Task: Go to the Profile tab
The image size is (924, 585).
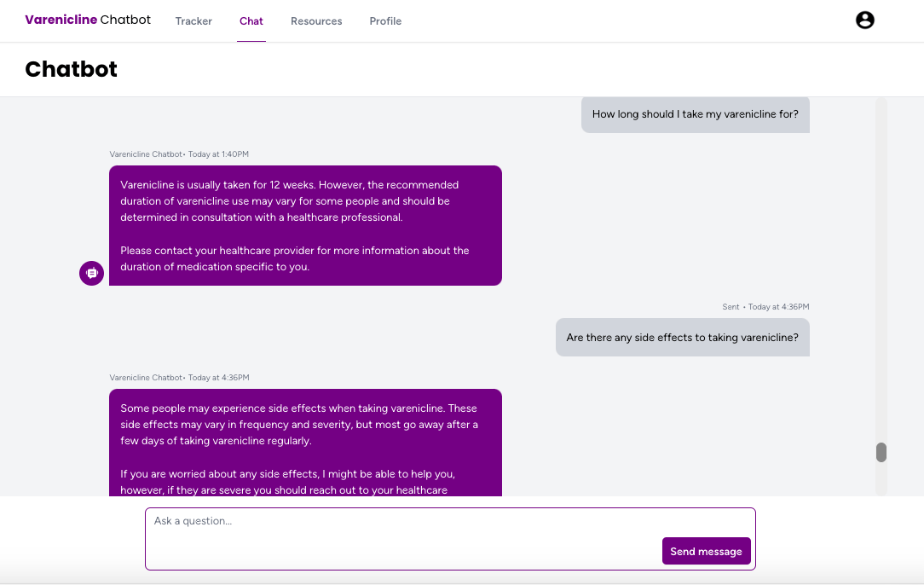Action: click(385, 21)
